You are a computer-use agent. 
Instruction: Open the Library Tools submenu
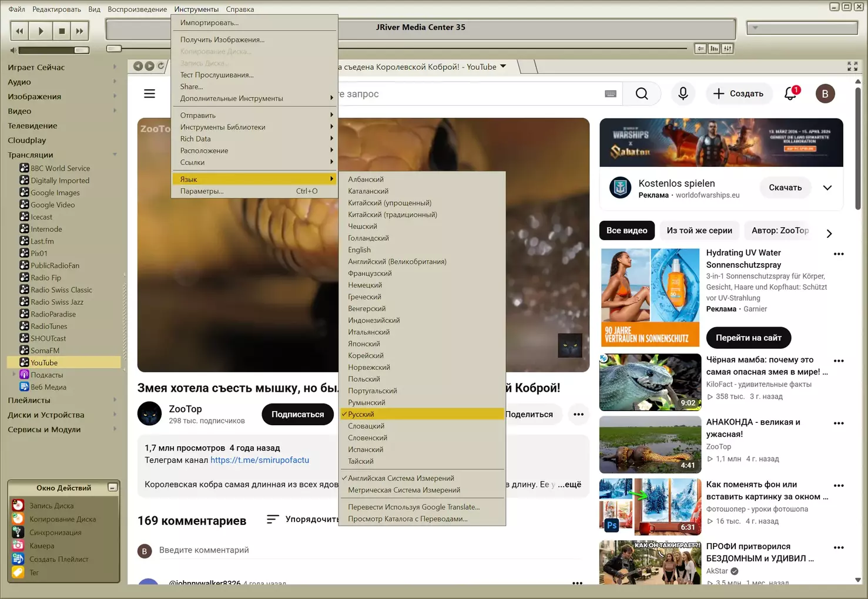coord(223,127)
